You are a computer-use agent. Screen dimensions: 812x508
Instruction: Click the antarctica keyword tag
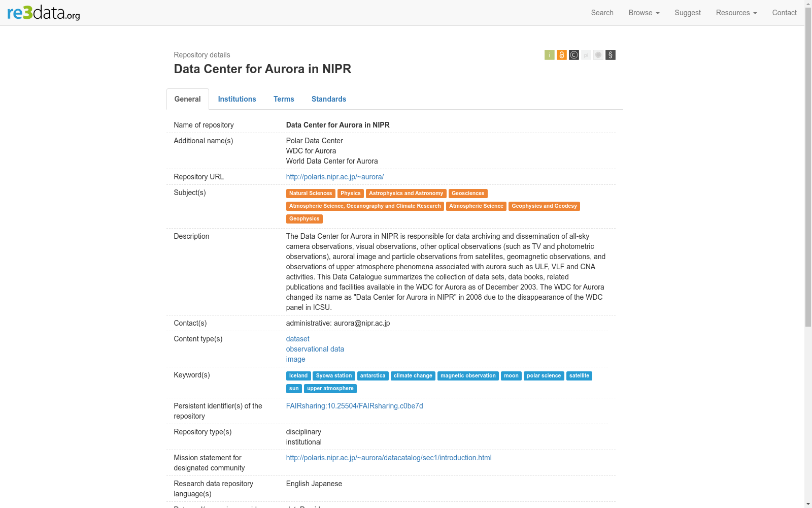pyautogui.click(x=373, y=376)
